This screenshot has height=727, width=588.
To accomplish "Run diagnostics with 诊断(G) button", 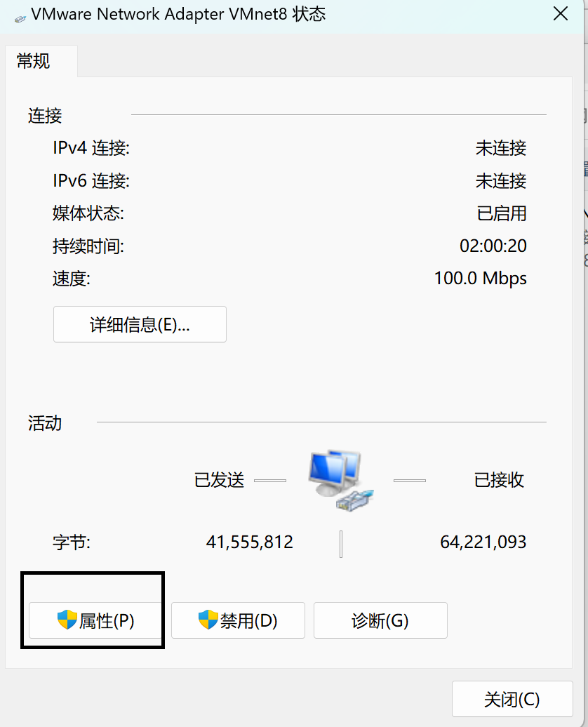I will (x=380, y=620).
